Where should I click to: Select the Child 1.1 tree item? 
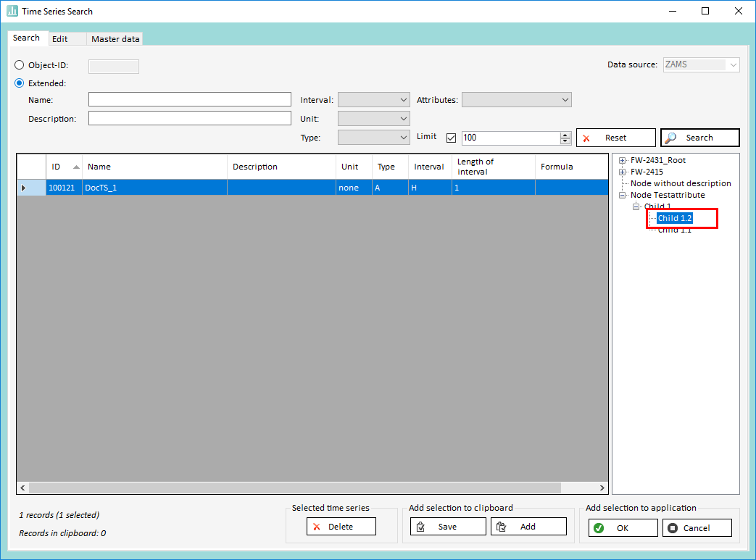coord(675,230)
